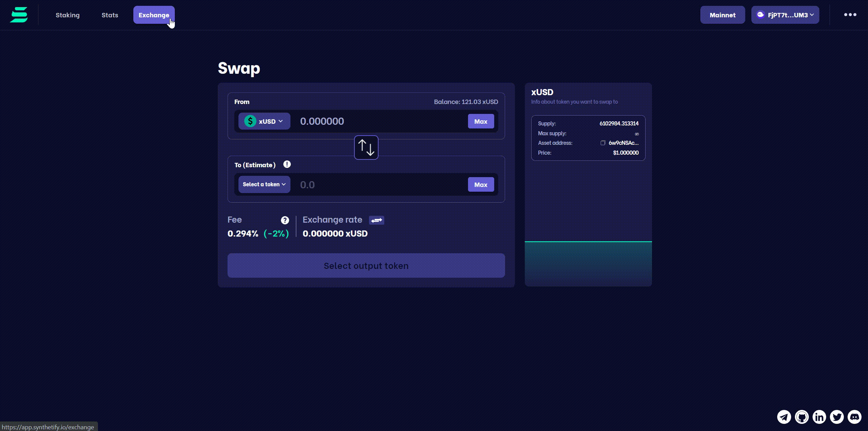Switch to the Stats tab
This screenshot has height=431, width=868.
tap(110, 15)
